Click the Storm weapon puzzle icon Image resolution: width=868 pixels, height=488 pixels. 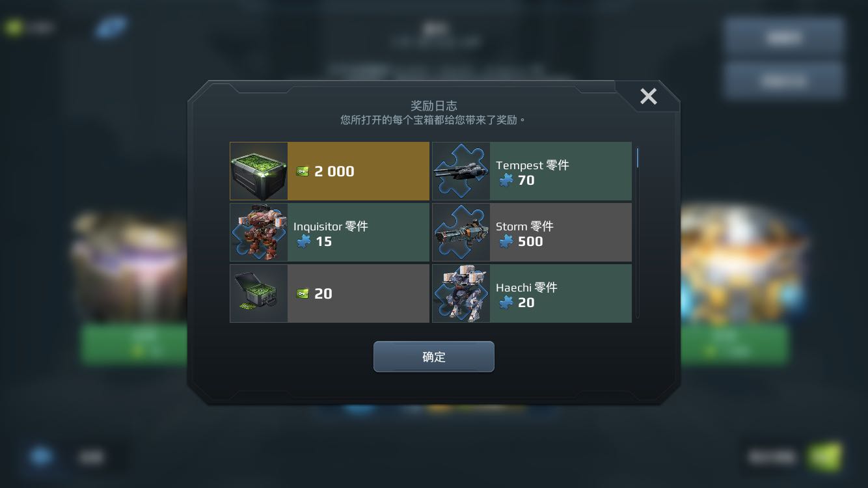tap(461, 232)
